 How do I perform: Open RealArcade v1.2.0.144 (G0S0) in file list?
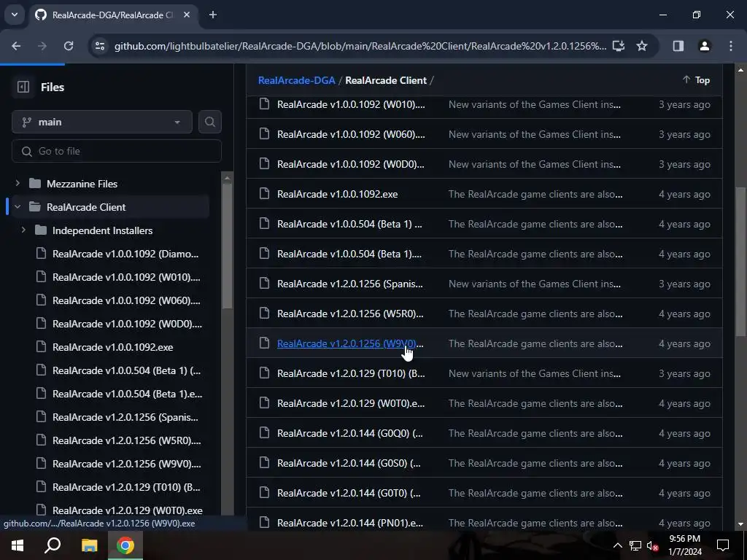click(349, 463)
